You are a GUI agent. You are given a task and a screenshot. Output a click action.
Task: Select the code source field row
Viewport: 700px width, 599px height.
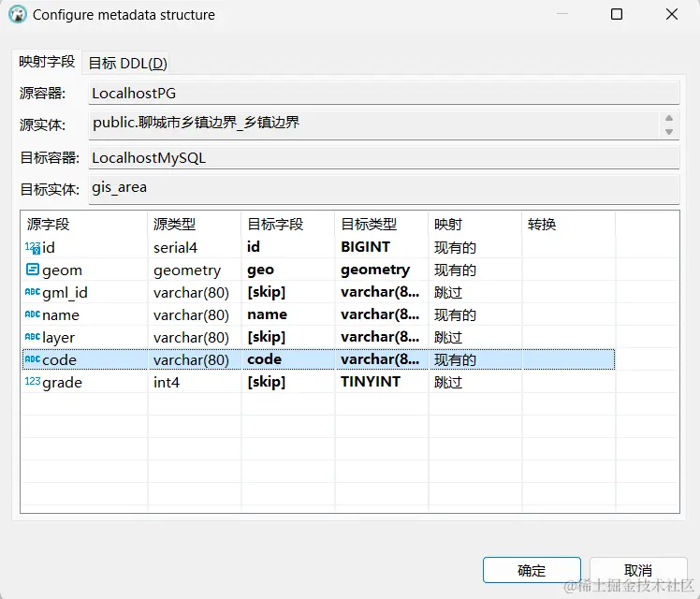pos(84,359)
